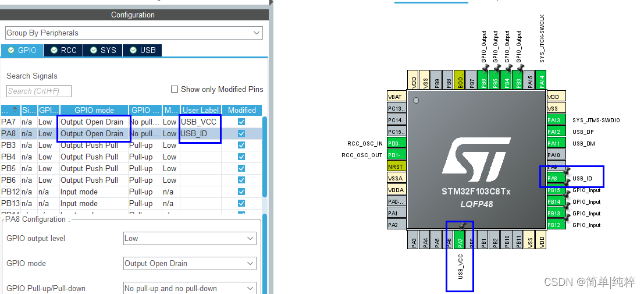
Task: Select the PB12 row in the table
Action: click(131, 192)
